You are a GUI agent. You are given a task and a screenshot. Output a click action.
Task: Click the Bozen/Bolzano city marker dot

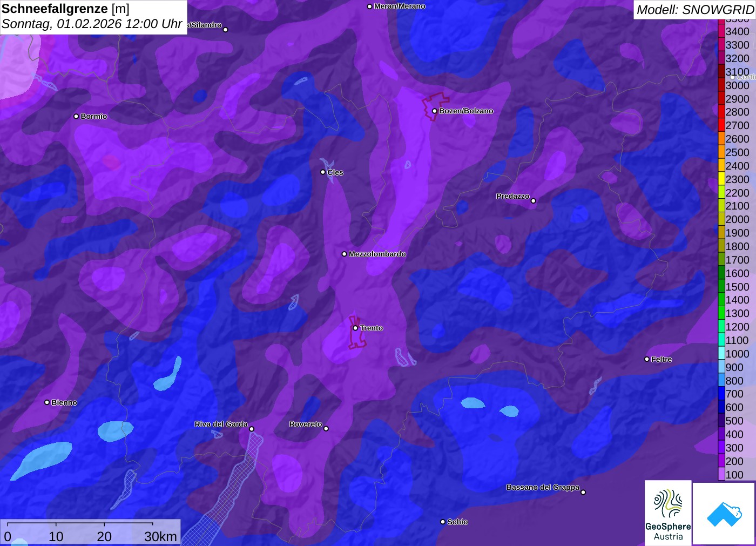tap(435, 111)
